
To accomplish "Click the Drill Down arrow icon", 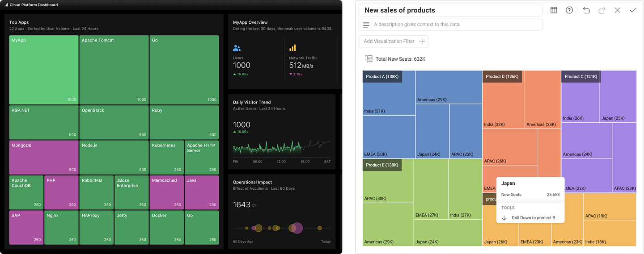I will pos(504,218).
